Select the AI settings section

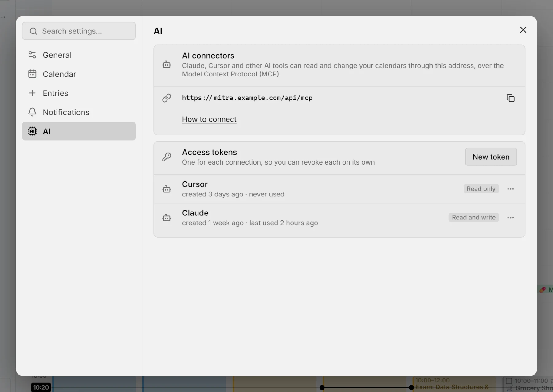(x=79, y=131)
